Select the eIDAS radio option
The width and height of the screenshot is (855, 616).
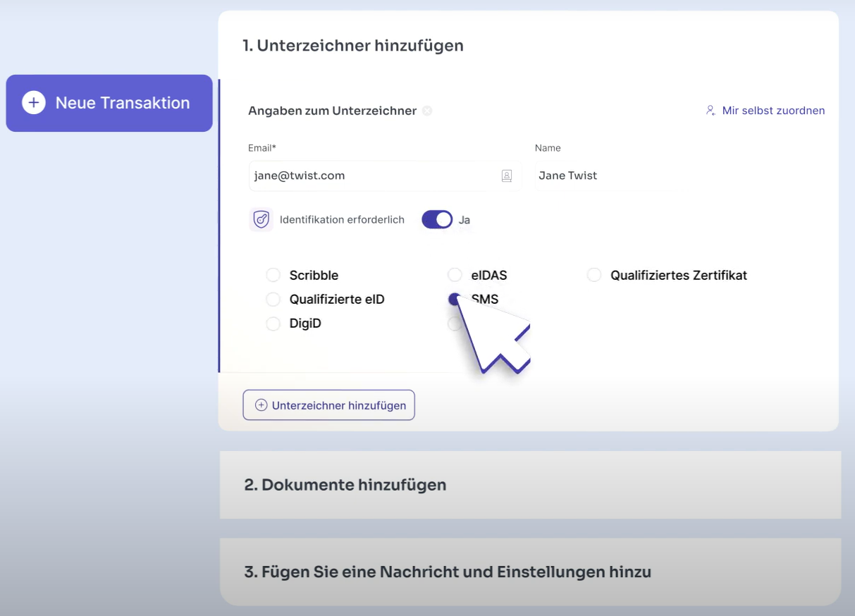(455, 275)
